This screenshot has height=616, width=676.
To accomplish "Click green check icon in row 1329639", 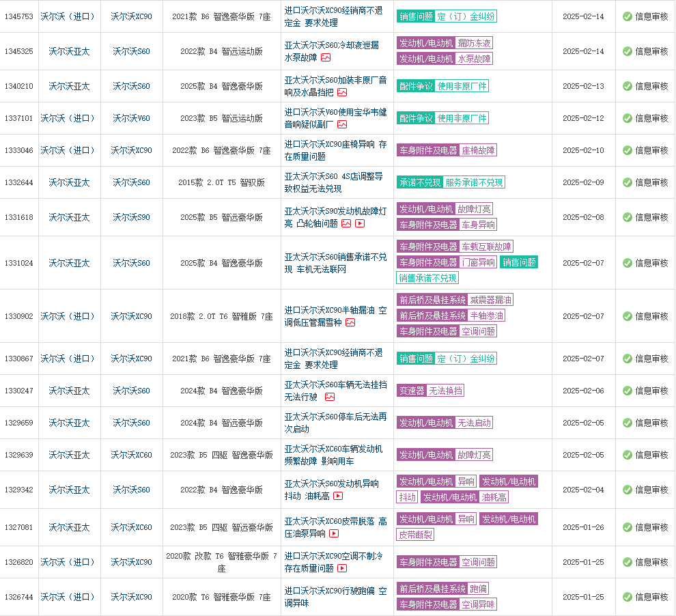I will coord(628,456).
